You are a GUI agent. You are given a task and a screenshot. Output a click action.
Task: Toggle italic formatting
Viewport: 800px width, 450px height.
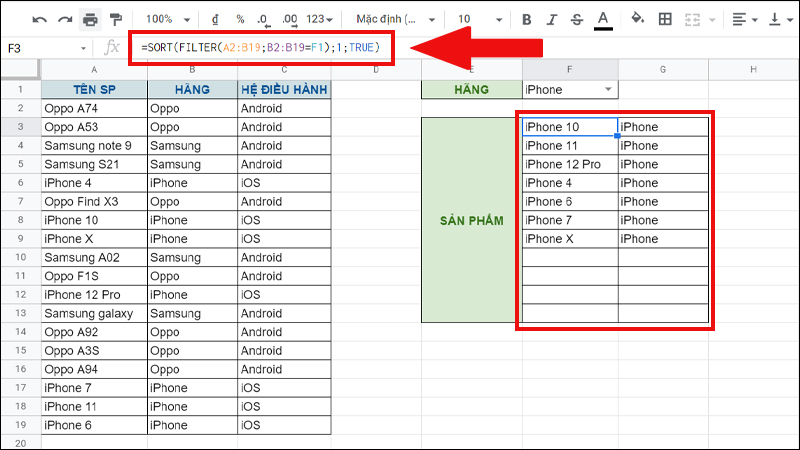pos(552,20)
